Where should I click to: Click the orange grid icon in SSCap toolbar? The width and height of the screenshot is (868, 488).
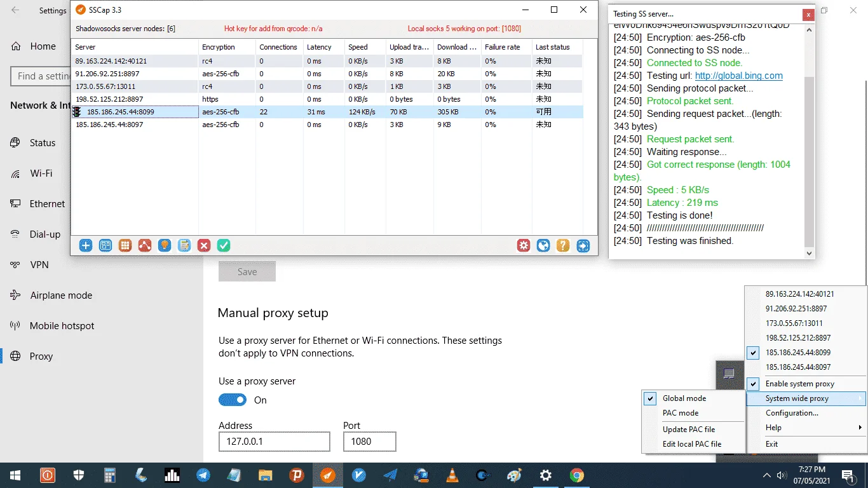[125, 245]
